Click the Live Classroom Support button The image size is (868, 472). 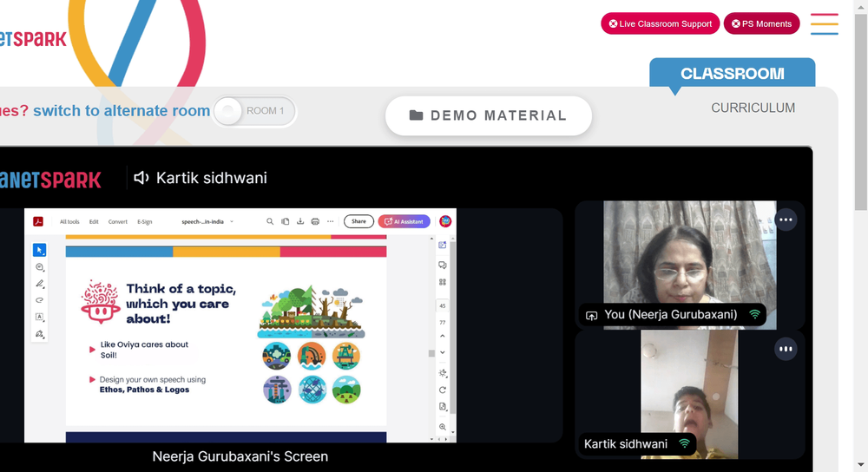coord(661,23)
